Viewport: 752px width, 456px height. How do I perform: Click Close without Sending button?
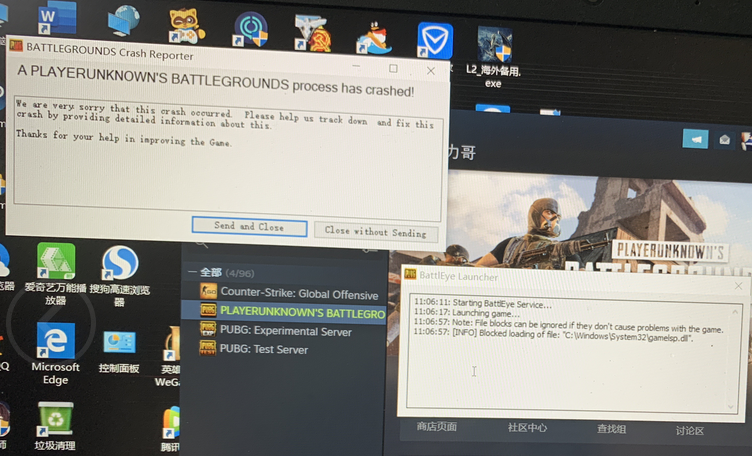(376, 231)
